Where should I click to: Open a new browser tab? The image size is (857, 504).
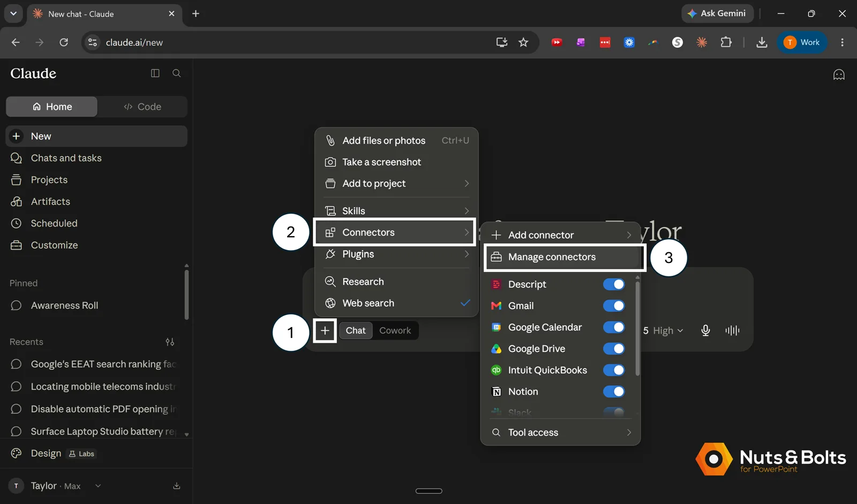tap(196, 14)
